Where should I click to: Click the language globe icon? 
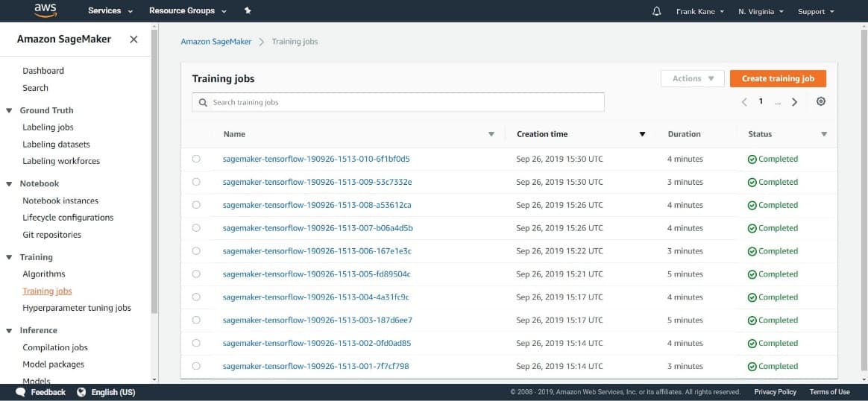tap(81, 392)
